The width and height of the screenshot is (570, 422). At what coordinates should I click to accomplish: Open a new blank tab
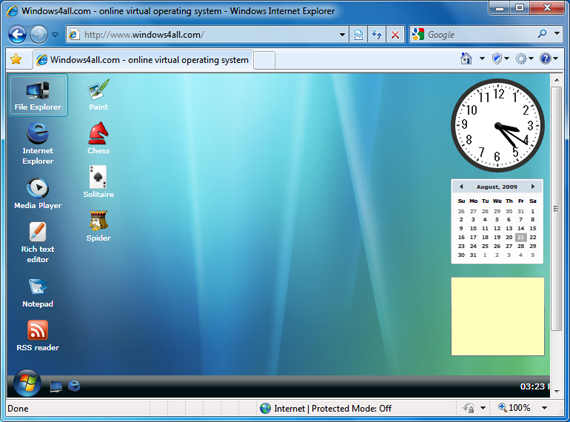264,60
